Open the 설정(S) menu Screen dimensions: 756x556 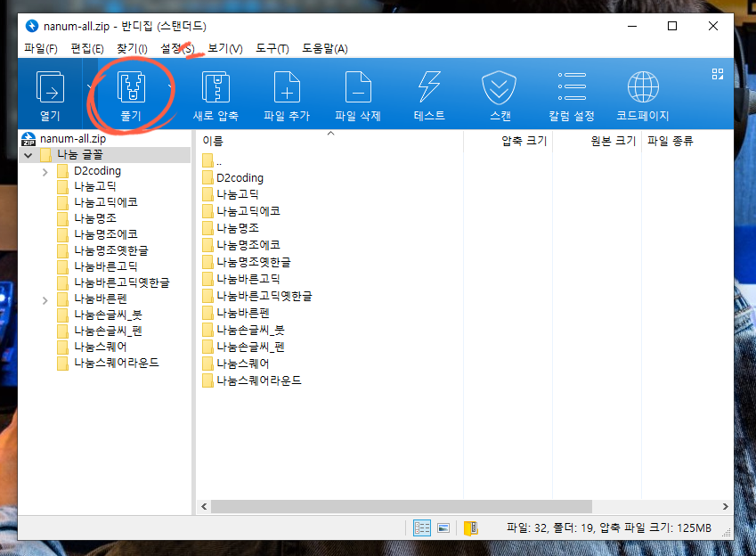click(177, 49)
